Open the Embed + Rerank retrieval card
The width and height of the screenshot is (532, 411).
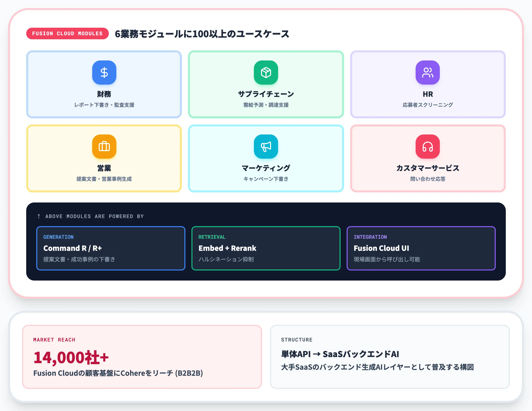pyautogui.click(x=266, y=248)
